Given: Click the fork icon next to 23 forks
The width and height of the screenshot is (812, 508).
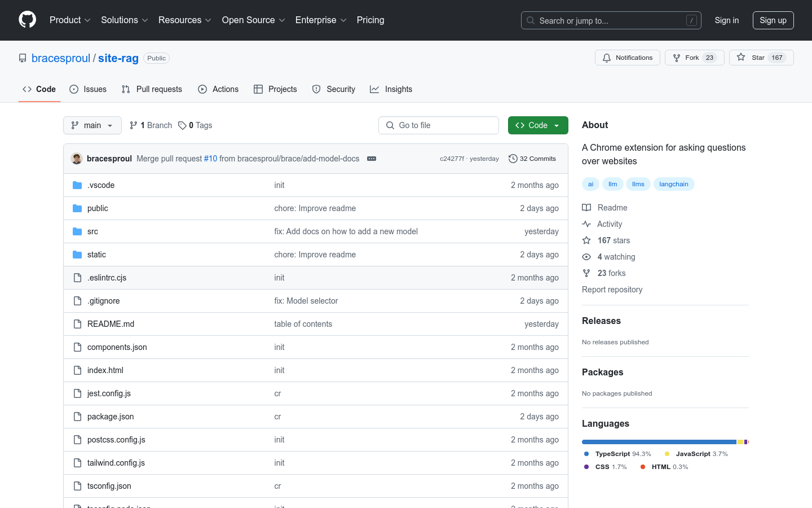Looking at the screenshot, I should point(586,273).
